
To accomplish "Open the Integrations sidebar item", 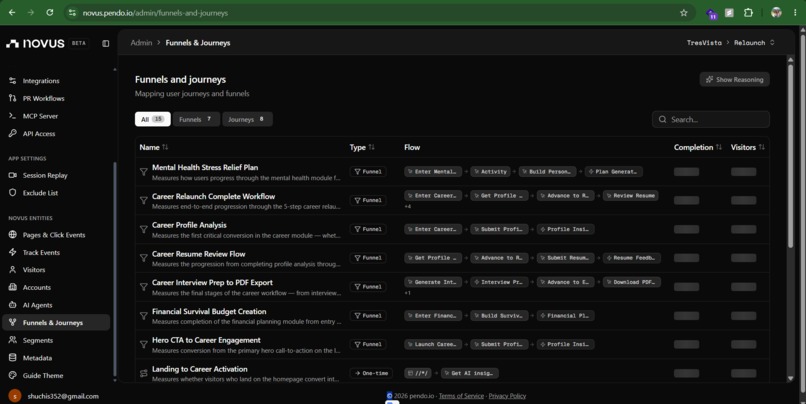I will [x=41, y=81].
